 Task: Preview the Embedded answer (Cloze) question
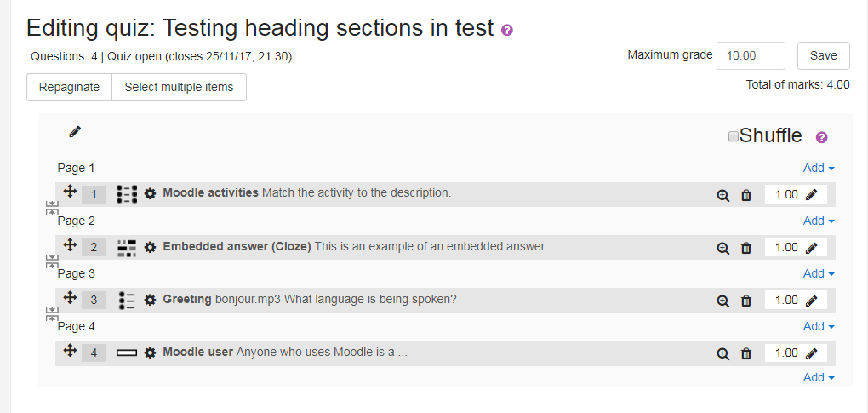[x=722, y=248]
